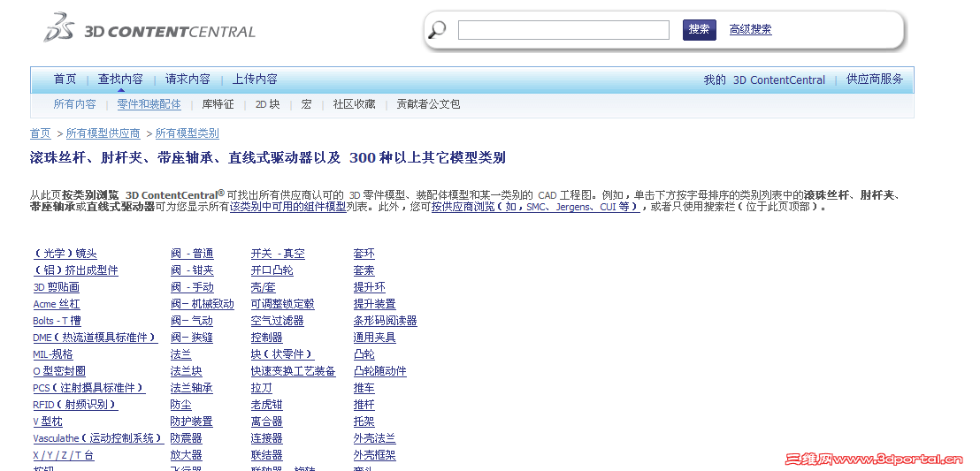Open the 快速变换工艺装备 category
Screen dimensions: 980x471
pos(293,371)
